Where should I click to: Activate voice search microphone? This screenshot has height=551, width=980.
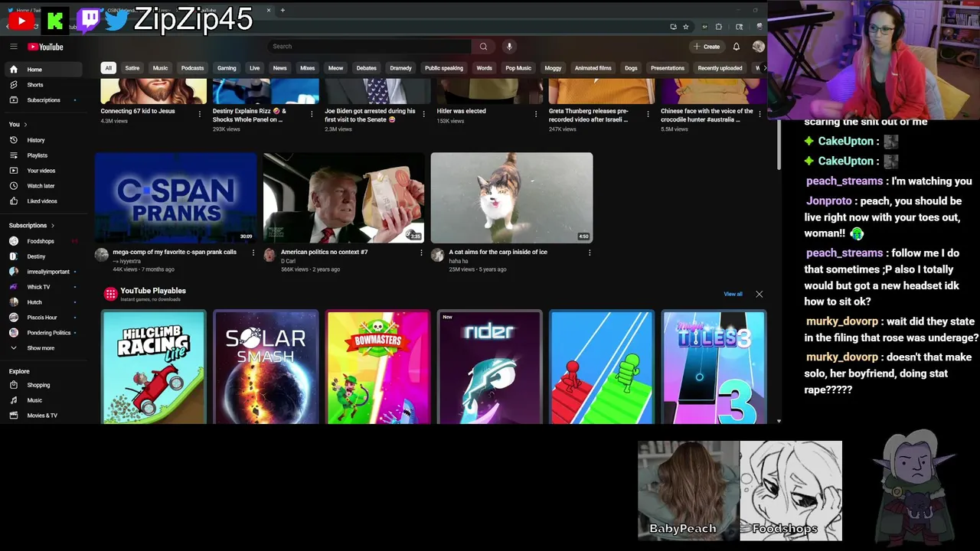click(509, 47)
